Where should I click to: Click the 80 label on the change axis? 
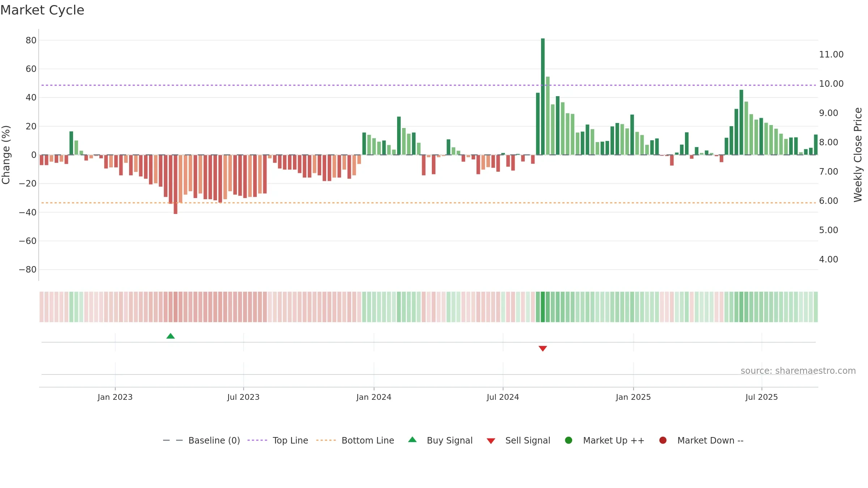pos(31,40)
